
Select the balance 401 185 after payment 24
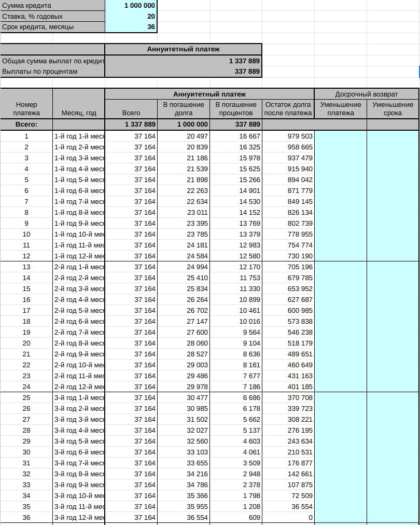[288, 386]
